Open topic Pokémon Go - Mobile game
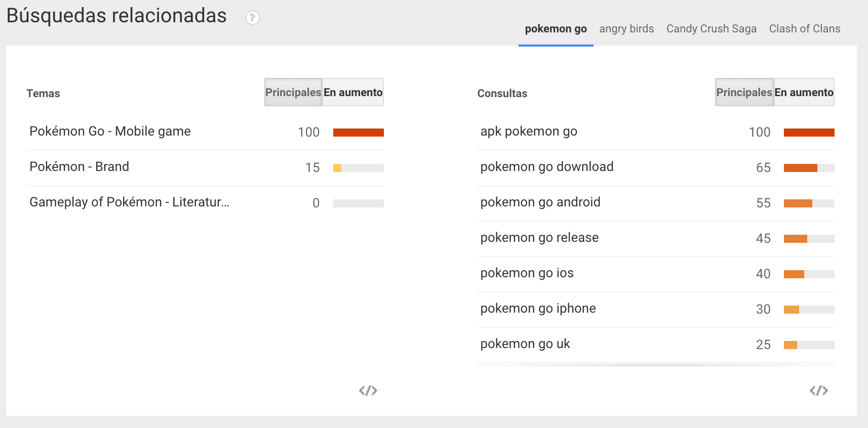This screenshot has height=428, width=868. [x=110, y=132]
